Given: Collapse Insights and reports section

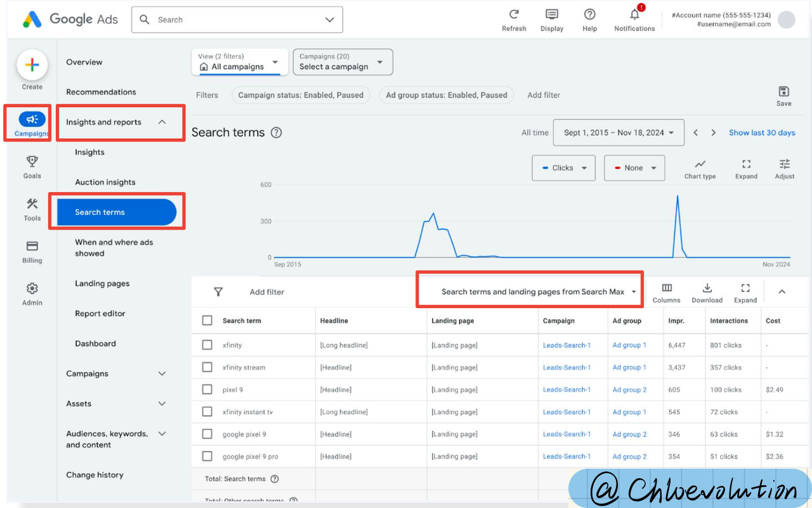Looking at the screenshot, I should click(x=162, y=122).
